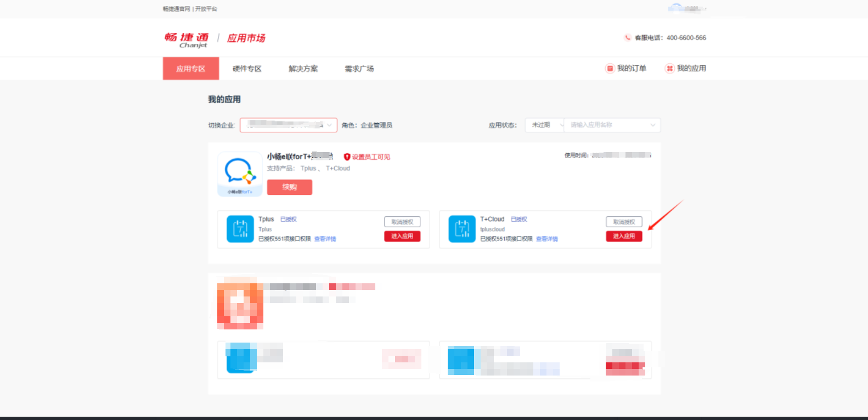Click the Chanjet 畅捷通 logo
868x420 pixels.
coord(187,40)
